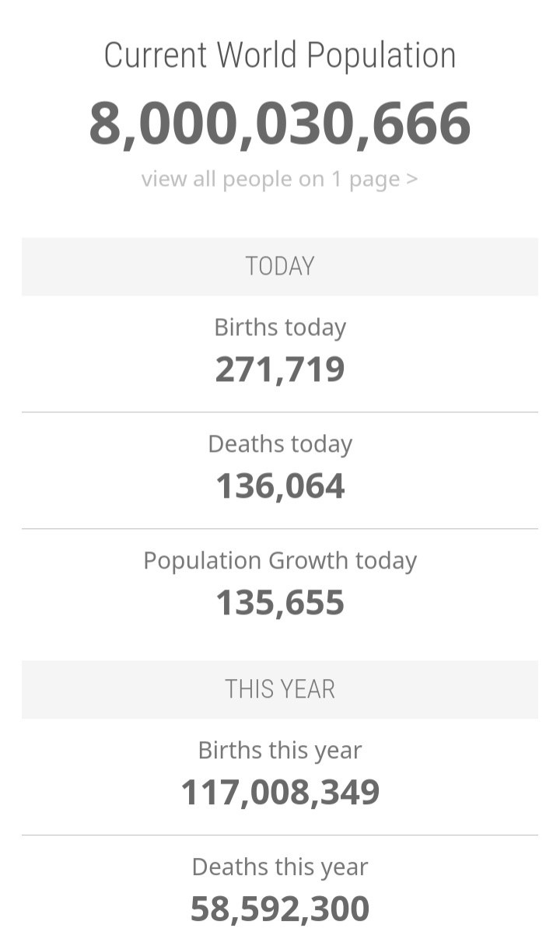560x949 pixels.
Task: Click the divider line below 271,719
Action: click(280, 412)
